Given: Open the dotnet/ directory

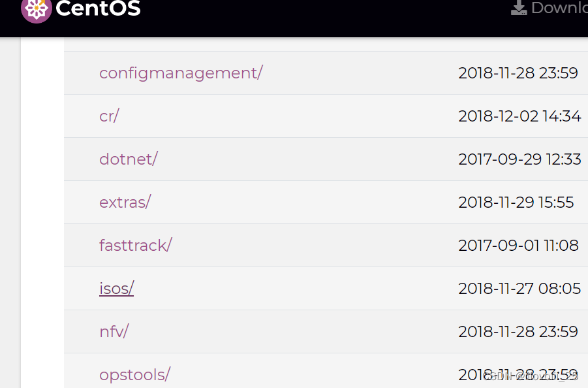Looking at the screenshot, I should point(128,159).
